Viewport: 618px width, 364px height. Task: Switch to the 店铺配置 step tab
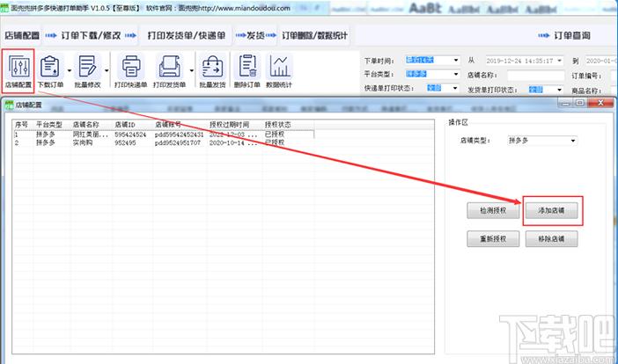[x=22, y=35]
